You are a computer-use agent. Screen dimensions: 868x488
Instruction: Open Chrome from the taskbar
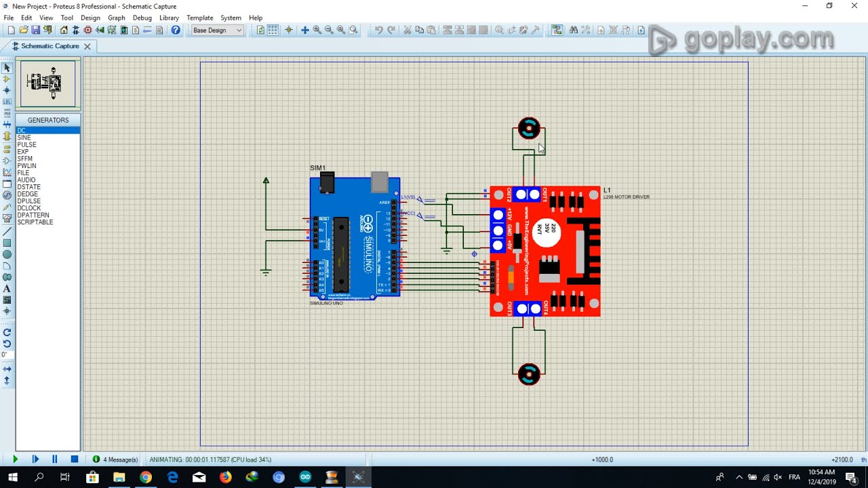[146, 477]
